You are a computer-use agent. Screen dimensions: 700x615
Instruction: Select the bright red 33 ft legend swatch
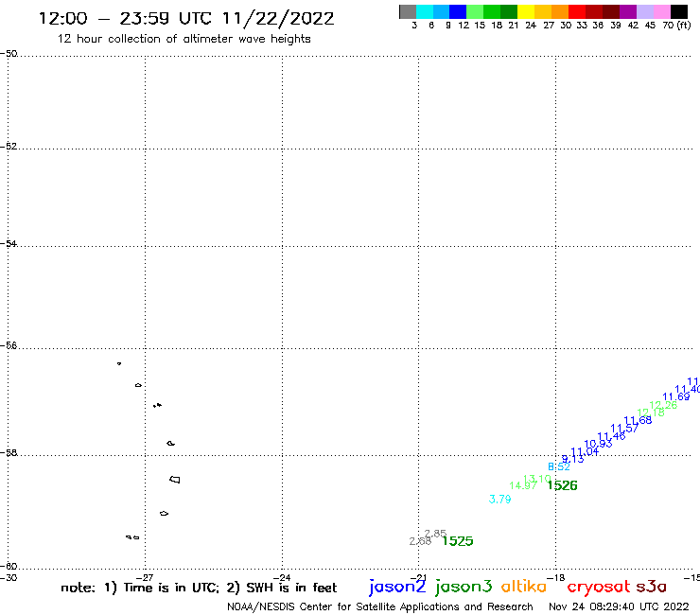click(x=577, y=12)
